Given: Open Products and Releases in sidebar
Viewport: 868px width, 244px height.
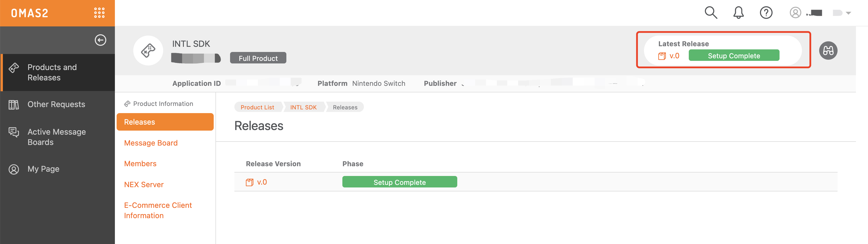Looking at the screenshot, I should pyautogui.click(x=52, y=72).
